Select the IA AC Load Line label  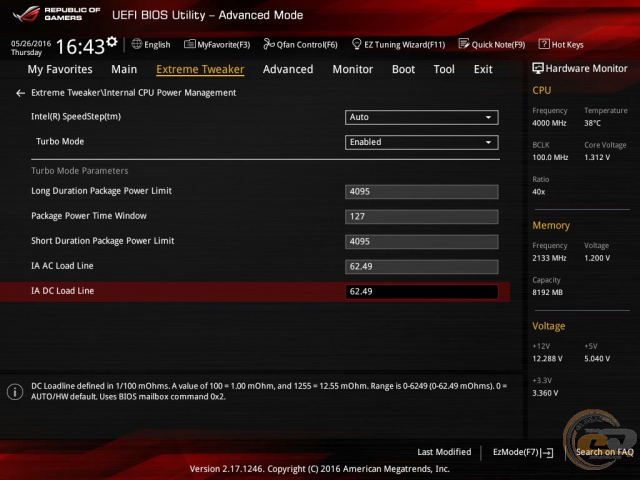(x=62, y=266)
